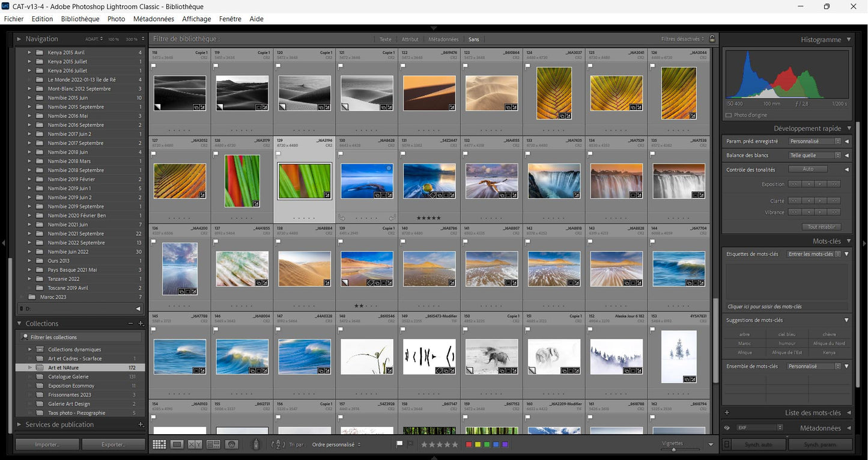Open the People view
The image size is (868, 460).
click(x=232, y=444)
